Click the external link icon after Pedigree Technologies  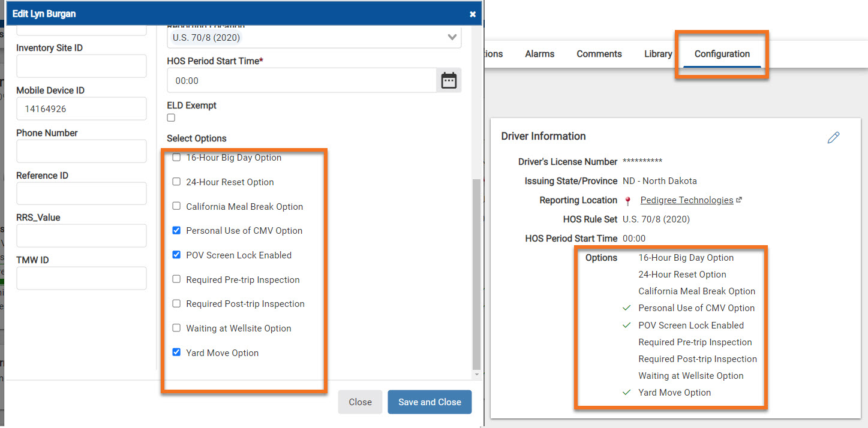pos(739,200)
